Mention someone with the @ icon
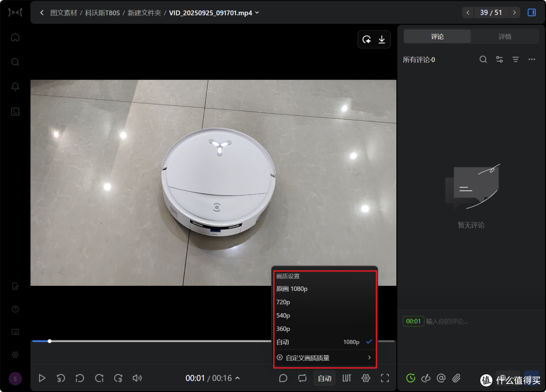This screenshot has width=546, height=392. (x=441, y=378)
